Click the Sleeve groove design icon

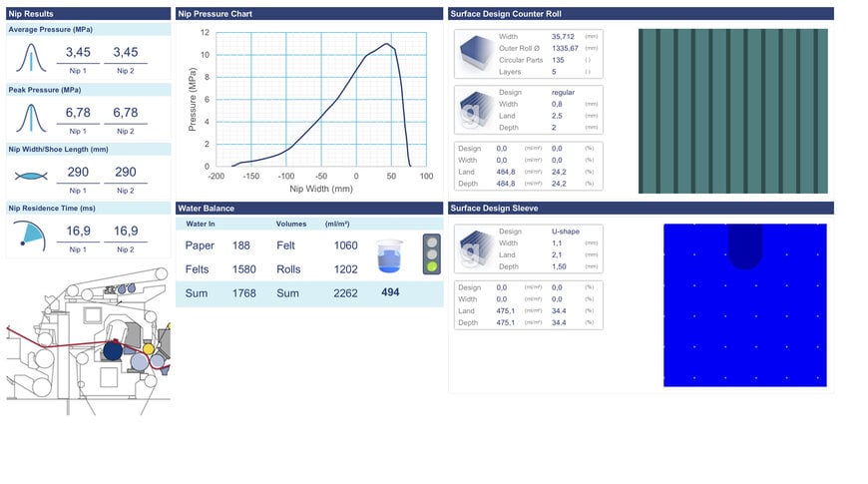[x=475, y=249]
